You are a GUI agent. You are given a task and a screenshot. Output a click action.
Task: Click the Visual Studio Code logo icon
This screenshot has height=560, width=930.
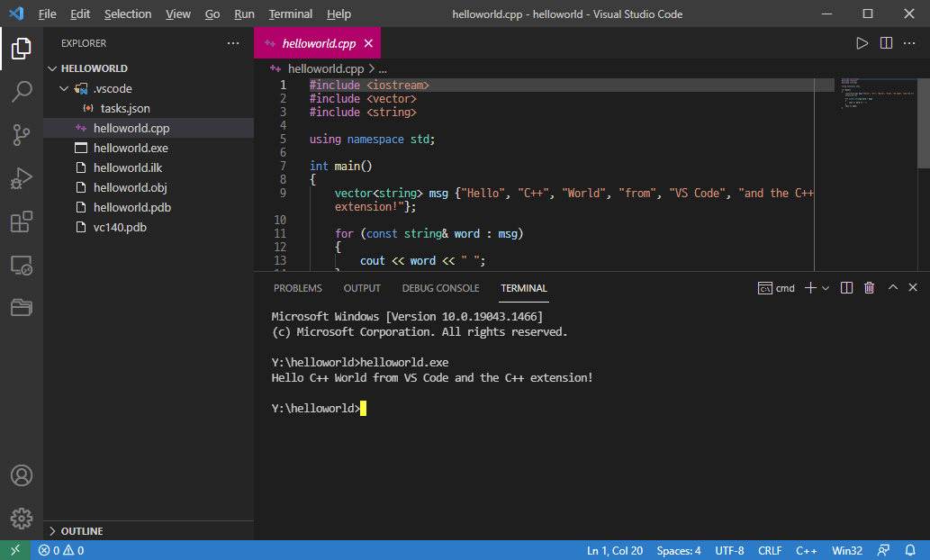pos(16,14)
